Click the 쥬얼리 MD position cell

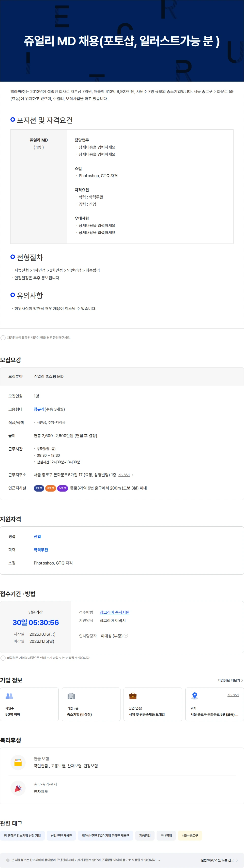(x=39, y=186)
